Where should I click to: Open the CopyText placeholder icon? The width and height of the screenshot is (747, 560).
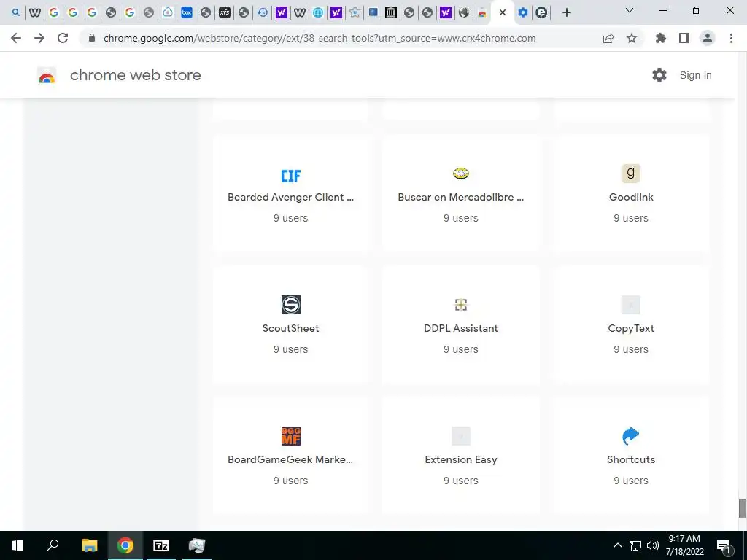pos(631,305)
